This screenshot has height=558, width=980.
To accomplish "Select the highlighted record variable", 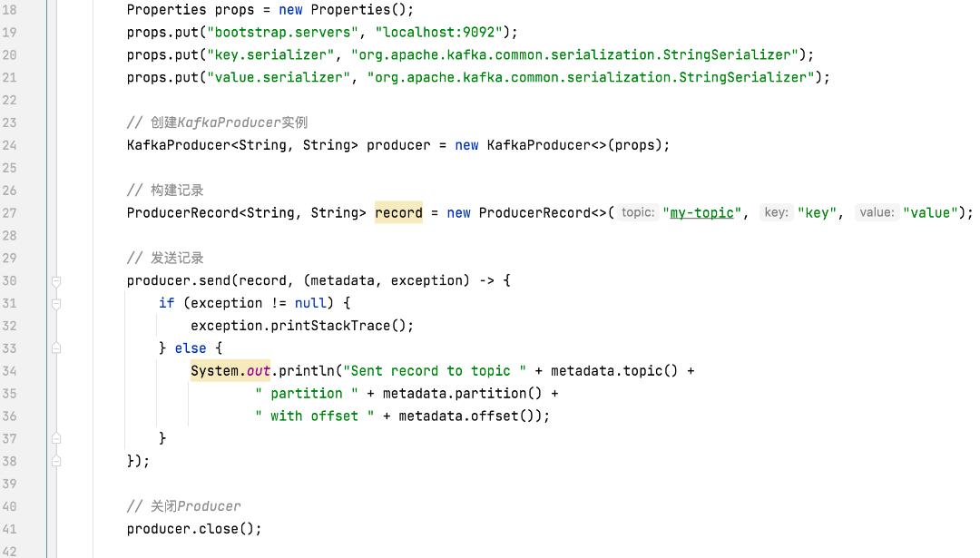I will point(398,212).
